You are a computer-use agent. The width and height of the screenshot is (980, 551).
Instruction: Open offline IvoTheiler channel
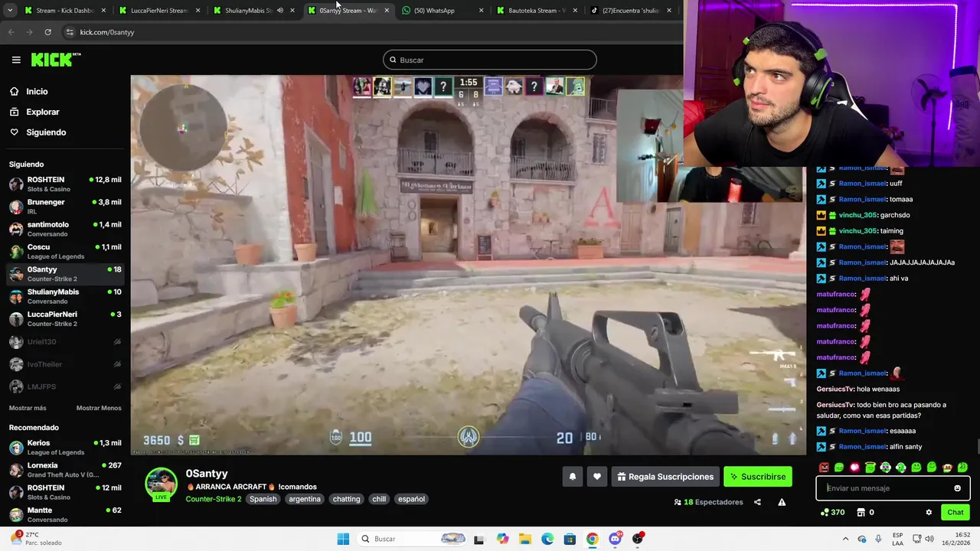tap(65, 364)
